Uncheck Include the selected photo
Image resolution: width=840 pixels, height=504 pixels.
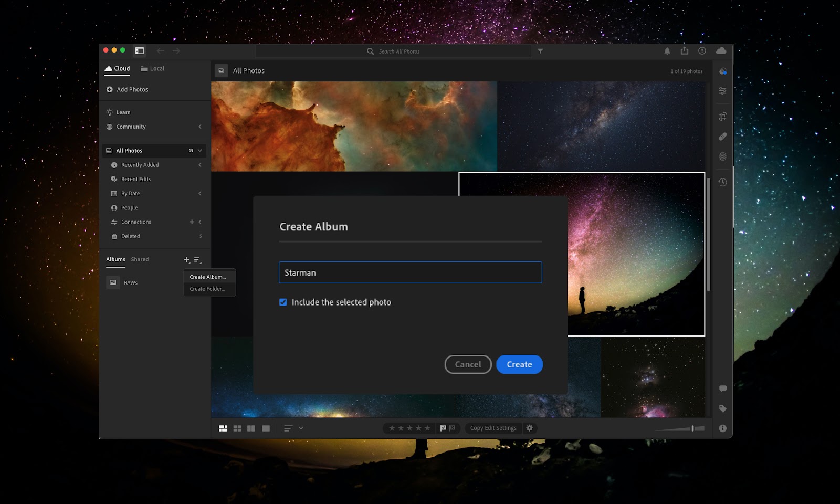pyautogui.click(x=283, y=302)
